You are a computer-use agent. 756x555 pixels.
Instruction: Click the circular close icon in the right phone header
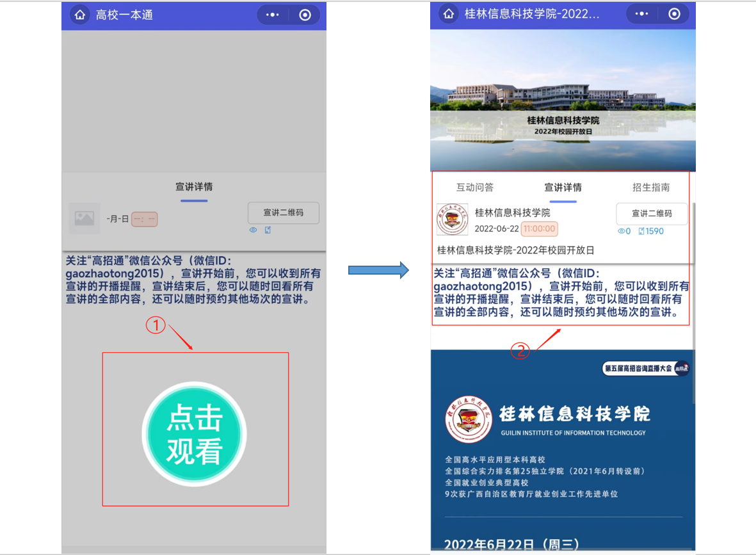[673, 14]
